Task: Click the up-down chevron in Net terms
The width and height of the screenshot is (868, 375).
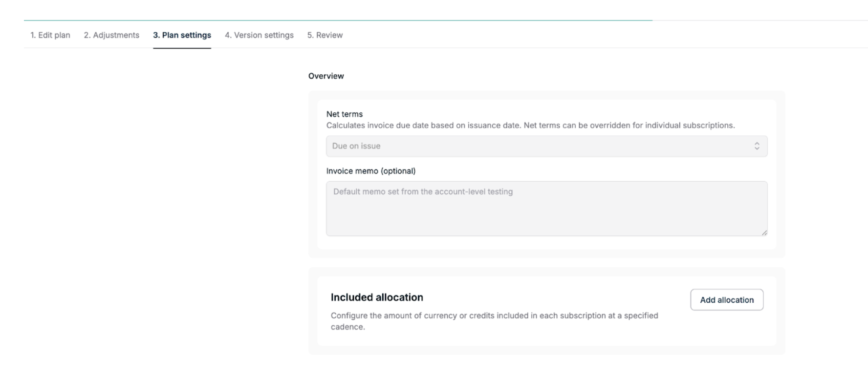Action: tap(757, 146)
